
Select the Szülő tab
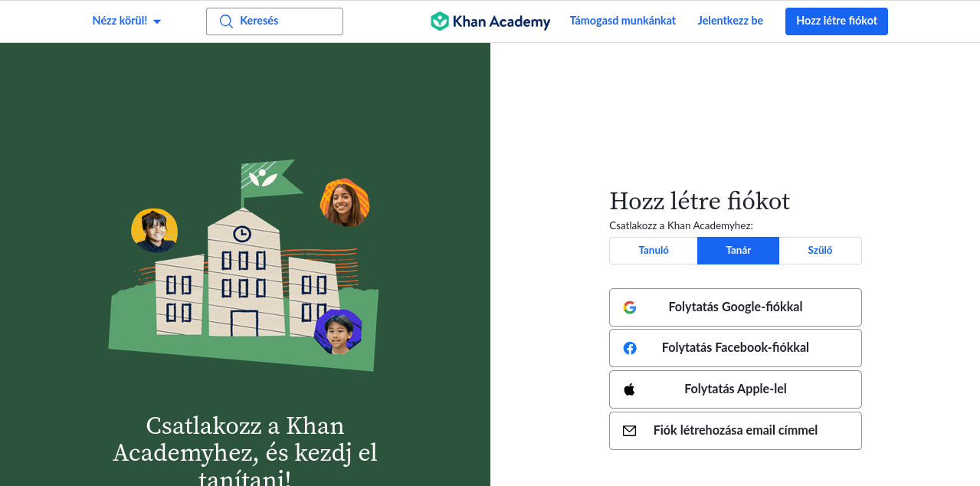click(x=820, y=251)
